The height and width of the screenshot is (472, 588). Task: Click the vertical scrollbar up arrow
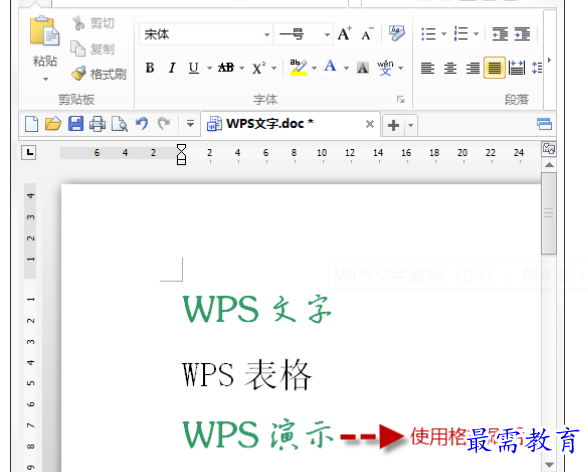tap(549, 165)
